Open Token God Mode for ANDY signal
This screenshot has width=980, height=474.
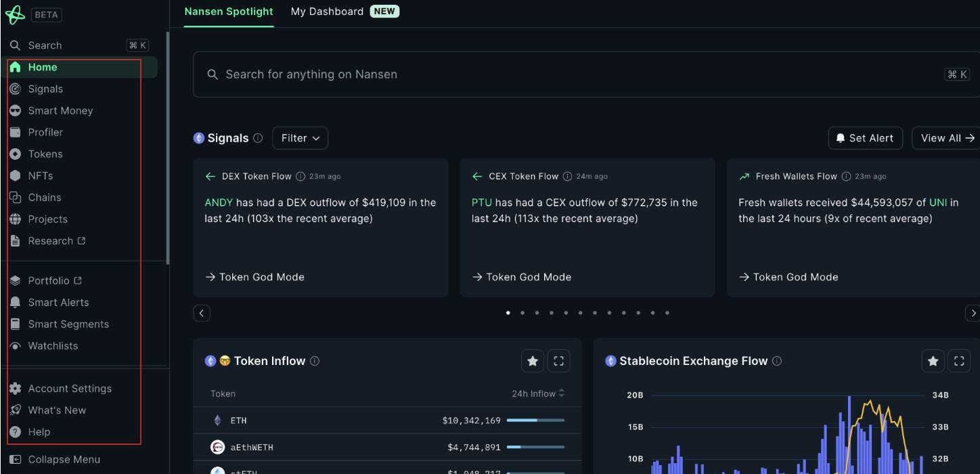254,277
